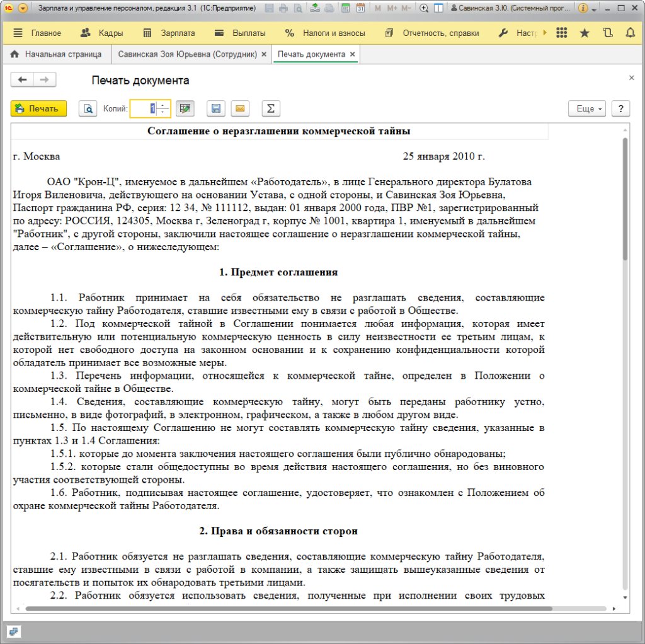Click the scroll down arrow of document
The width and height of the screenshot is (645, 644).
coord(625,597)
